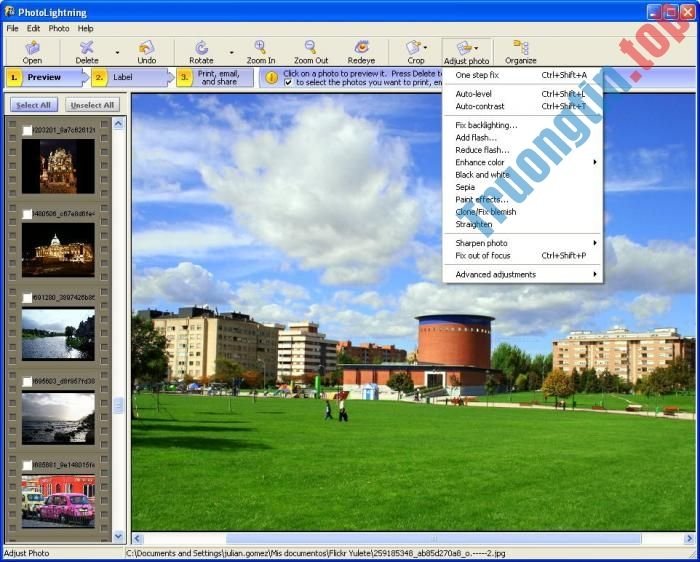Open Paint effects dialog
The width and height of the screenshot is (700, 562).
point(523,200)
